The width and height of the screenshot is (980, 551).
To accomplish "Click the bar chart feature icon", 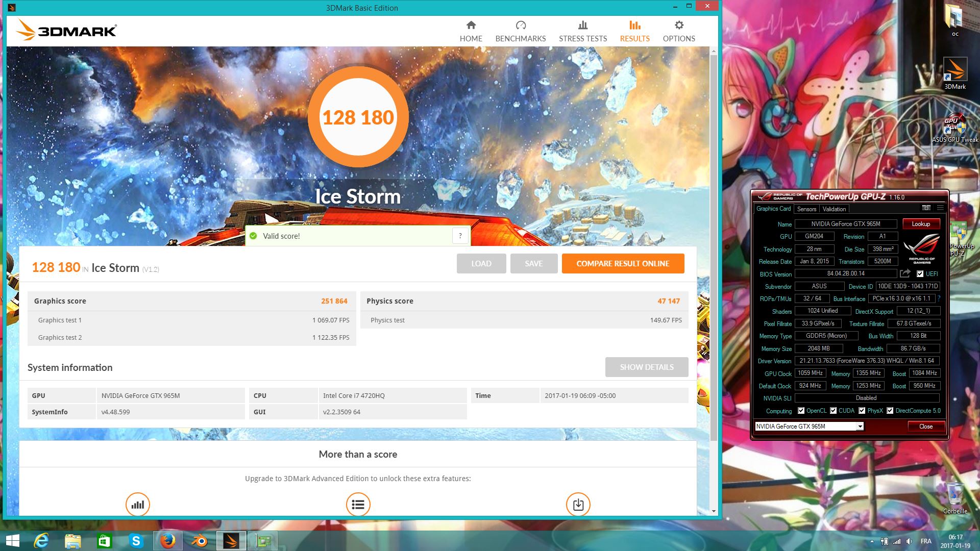I will click(x=138, y=505).
